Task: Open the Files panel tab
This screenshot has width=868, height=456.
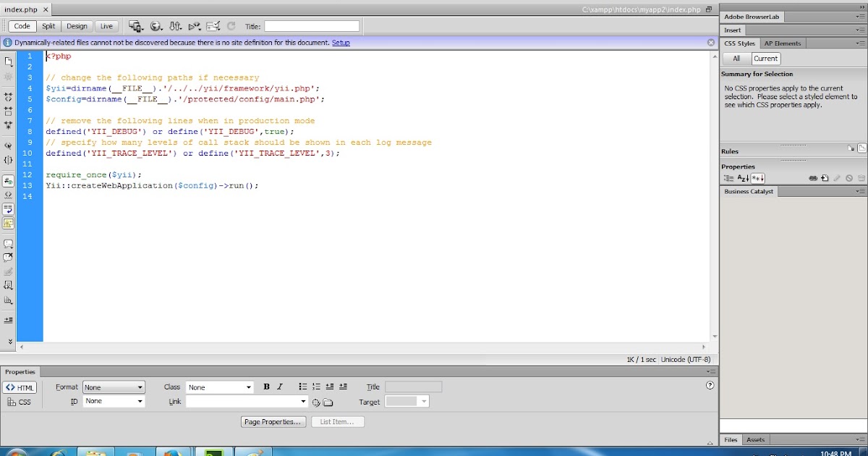Action: click(731, 439)
